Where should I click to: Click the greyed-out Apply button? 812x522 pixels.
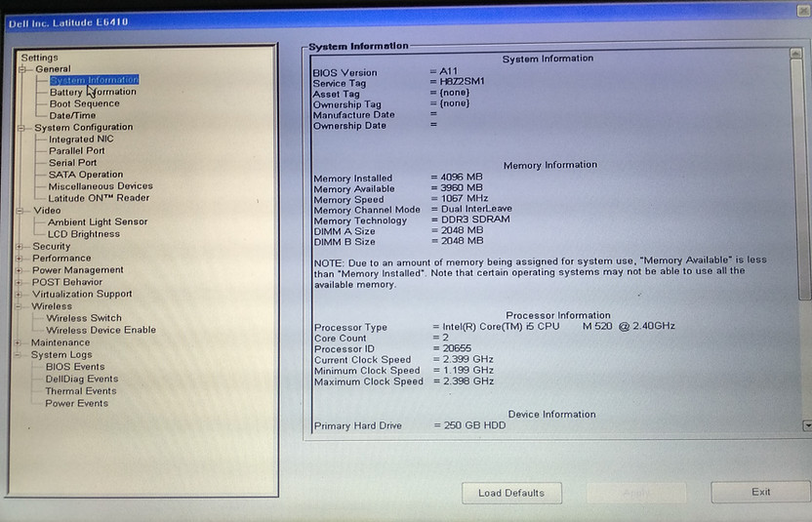(636, 493)
